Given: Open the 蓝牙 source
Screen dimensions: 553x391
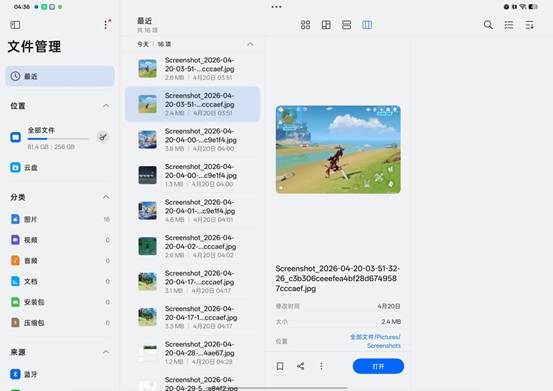Looking at the screenshot, I should pos(60,374).
